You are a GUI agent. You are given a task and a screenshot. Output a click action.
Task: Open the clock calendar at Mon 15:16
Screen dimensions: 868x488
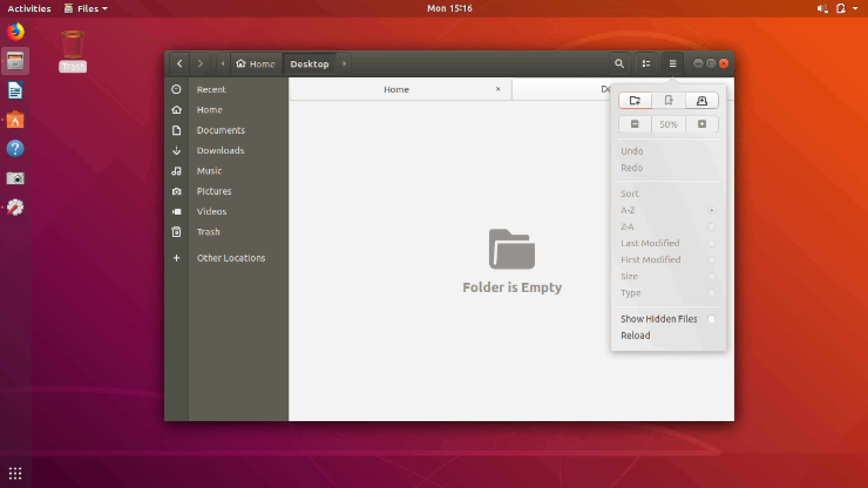click(450, 8)
